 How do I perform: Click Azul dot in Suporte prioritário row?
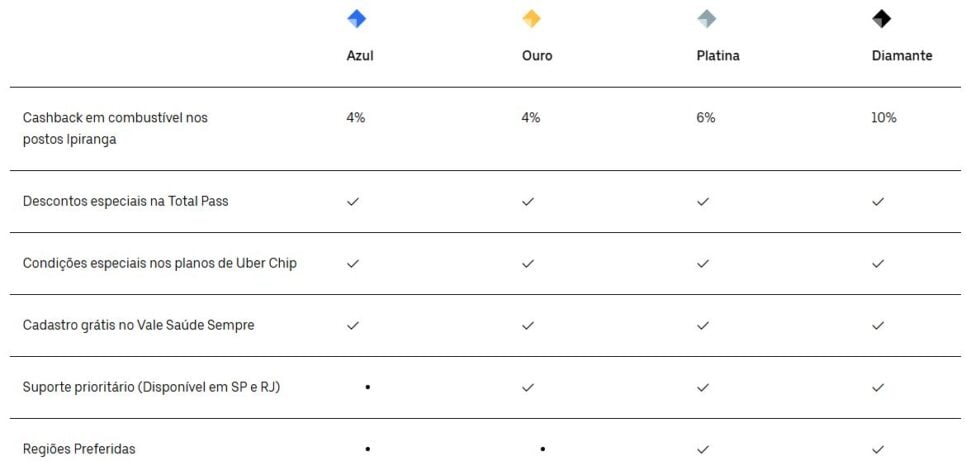tap(368, 387)
